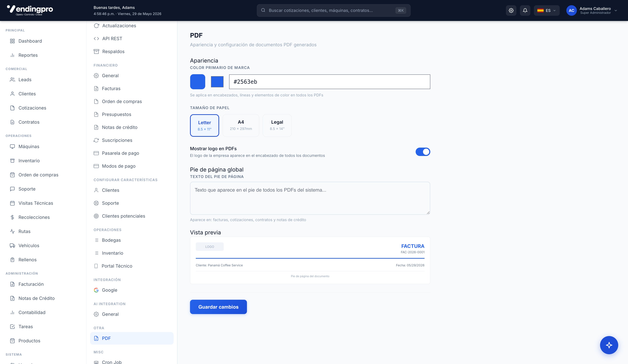This screenshot has height=364, width=628.
Task: Open Presupuestos settings
Action: 116,114
